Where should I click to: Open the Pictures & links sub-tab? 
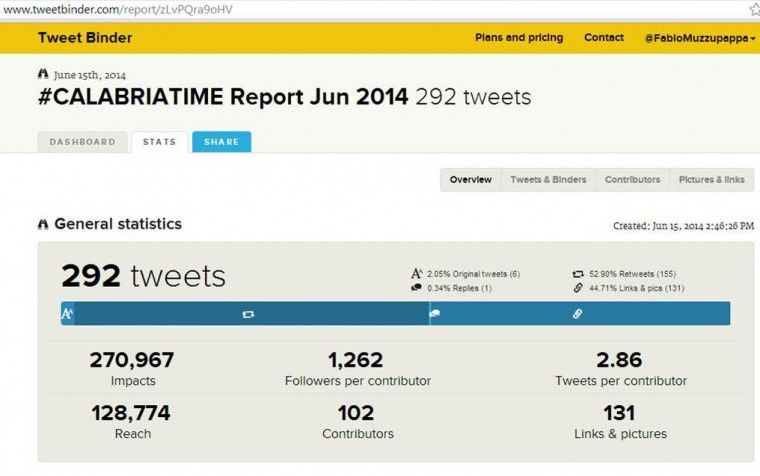[712, 180]
